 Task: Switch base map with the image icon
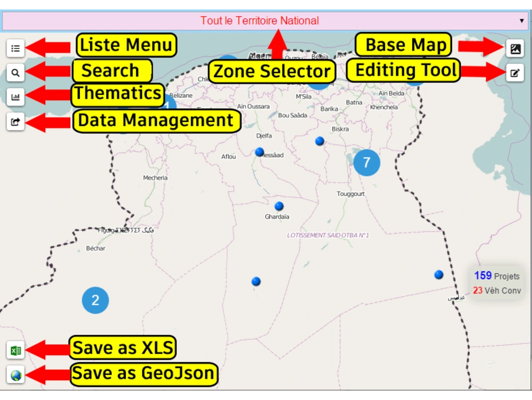click(515, 48)
